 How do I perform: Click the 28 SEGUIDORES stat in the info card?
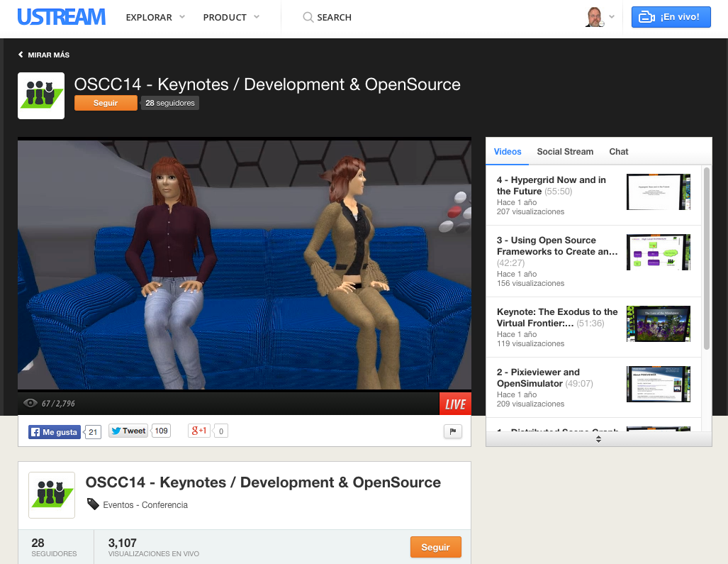coord(54,547)
